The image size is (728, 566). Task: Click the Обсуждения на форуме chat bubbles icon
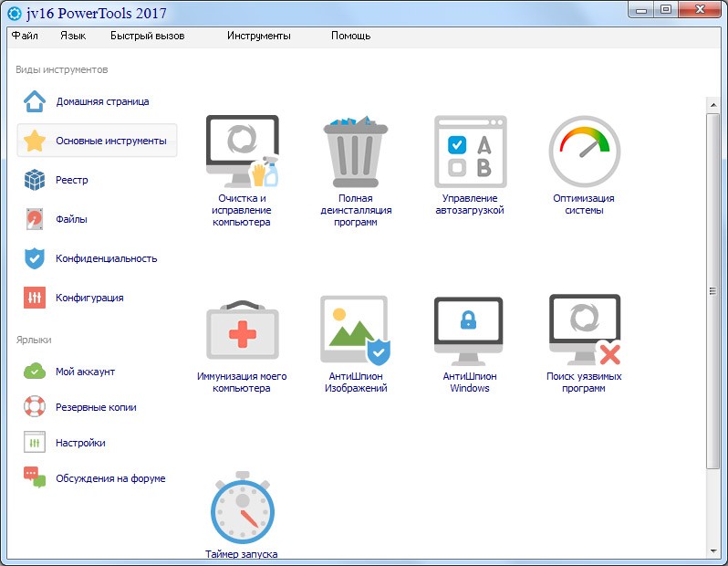tap(35, 477)
